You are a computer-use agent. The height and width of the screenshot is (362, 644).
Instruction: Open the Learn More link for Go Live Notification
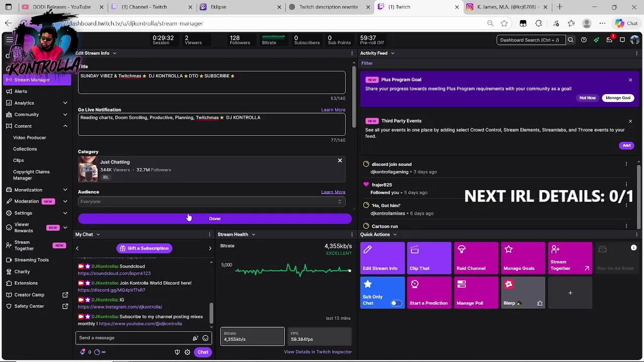coord(333,110)
